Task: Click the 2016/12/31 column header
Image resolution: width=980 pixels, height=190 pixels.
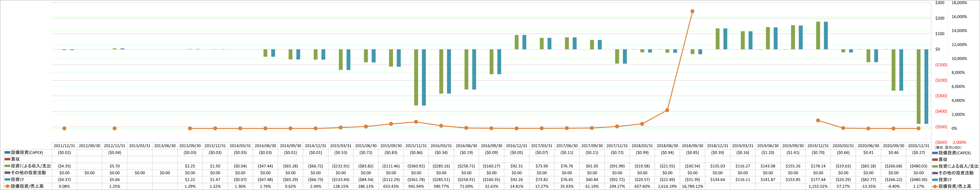Action: click(517, 146)
